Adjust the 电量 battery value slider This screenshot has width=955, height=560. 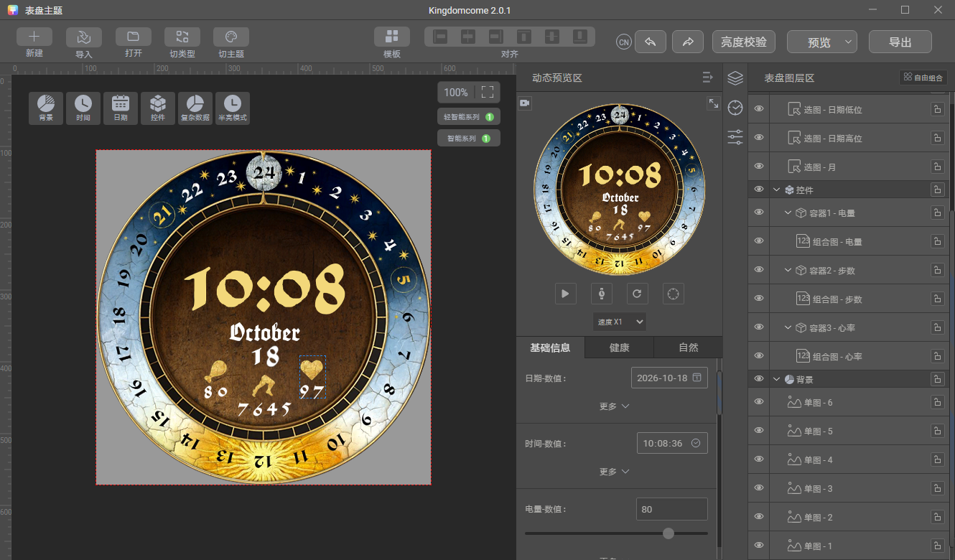(668, 533)
